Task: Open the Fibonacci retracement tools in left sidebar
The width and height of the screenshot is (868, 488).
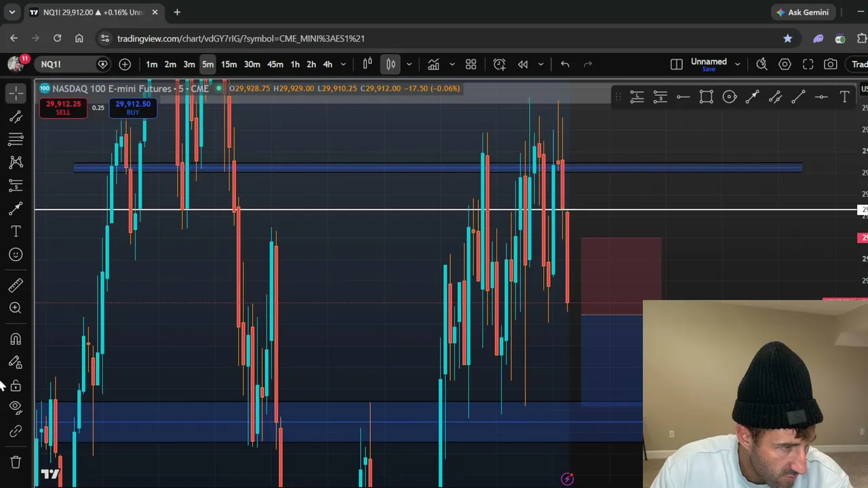Action: coord(16,139)
